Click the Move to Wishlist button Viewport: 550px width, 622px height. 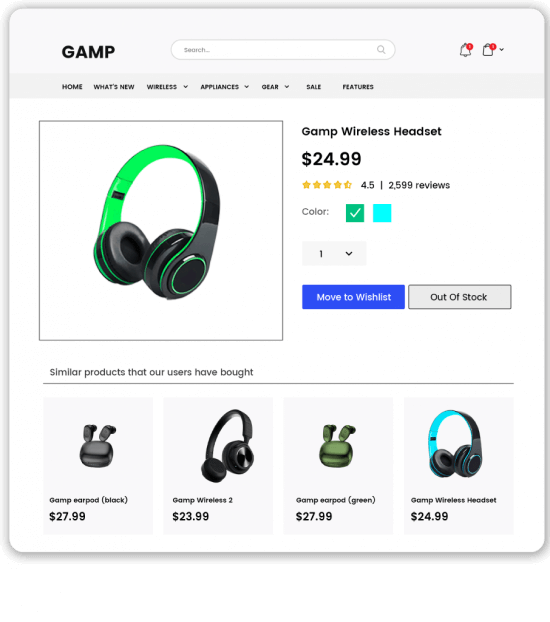(x=353, y=297)
